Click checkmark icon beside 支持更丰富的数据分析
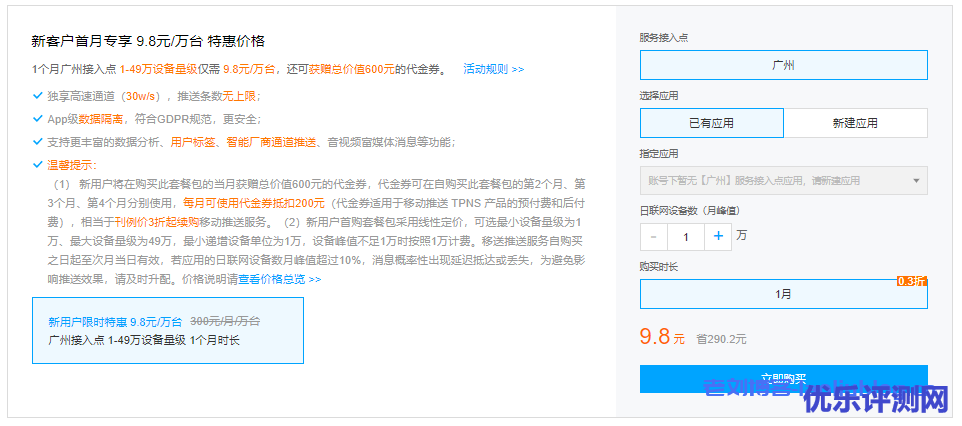Image resolution: width=962 pixels, height=426 pixels. point(37,142)
